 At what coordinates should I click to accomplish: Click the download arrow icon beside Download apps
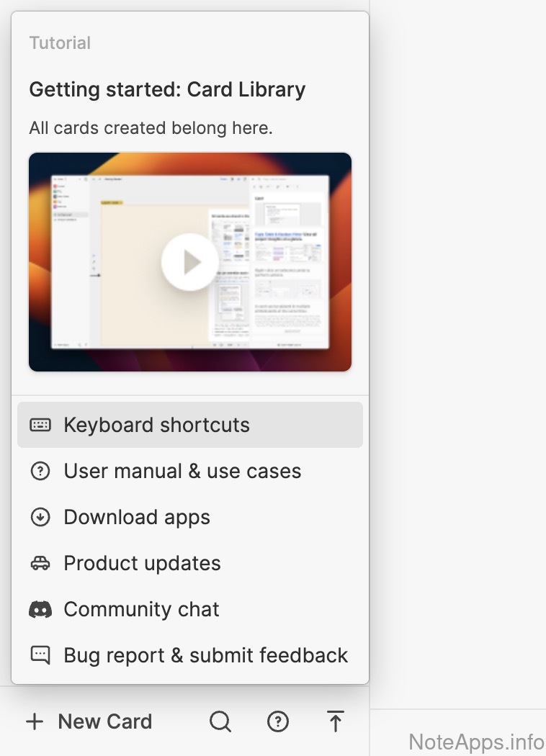pyautogui.click(x=40, y=517)
